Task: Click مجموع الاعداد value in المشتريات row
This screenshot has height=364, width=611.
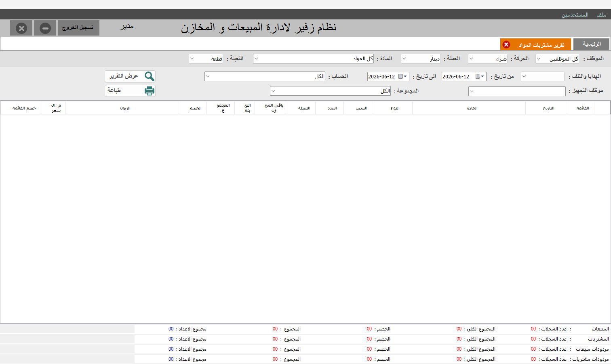Action: 171,339
